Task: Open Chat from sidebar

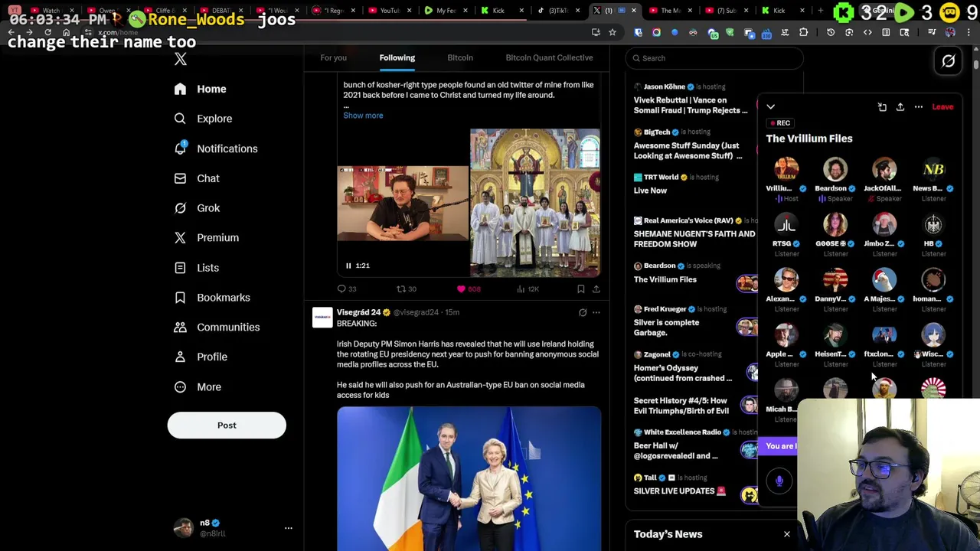Action: click(x=197, y=178)
